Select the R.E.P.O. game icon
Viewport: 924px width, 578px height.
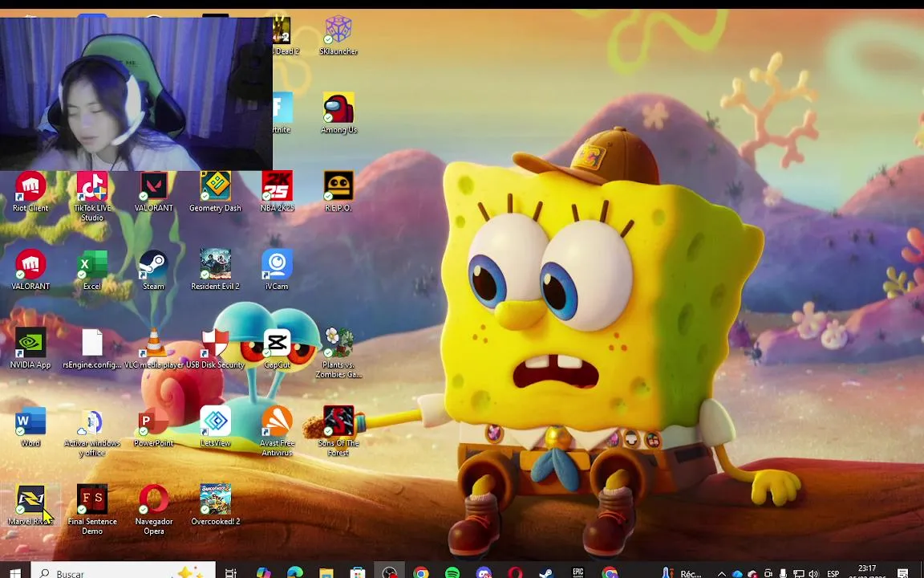[338, 192]
